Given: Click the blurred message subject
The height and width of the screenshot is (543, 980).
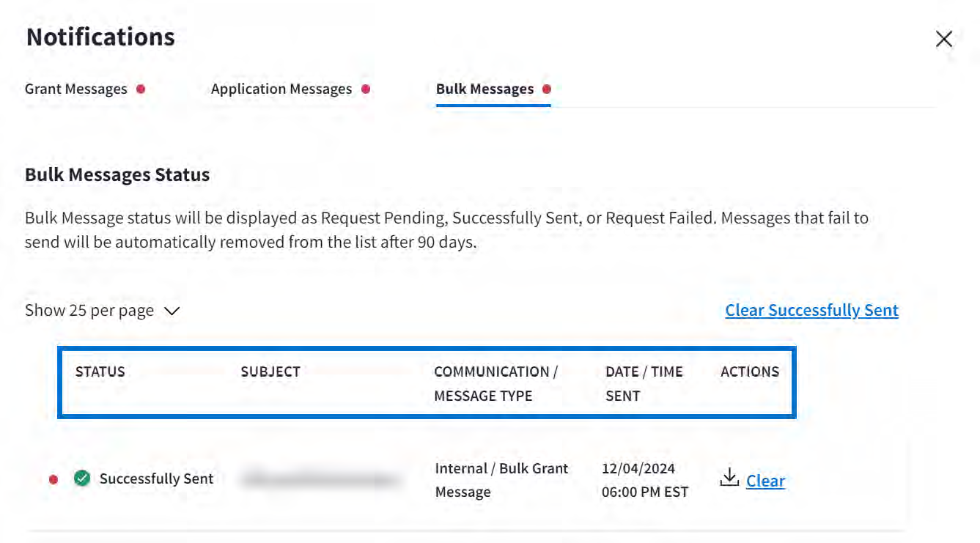Looking at the screenshot, I should click(x=321, y=480).
